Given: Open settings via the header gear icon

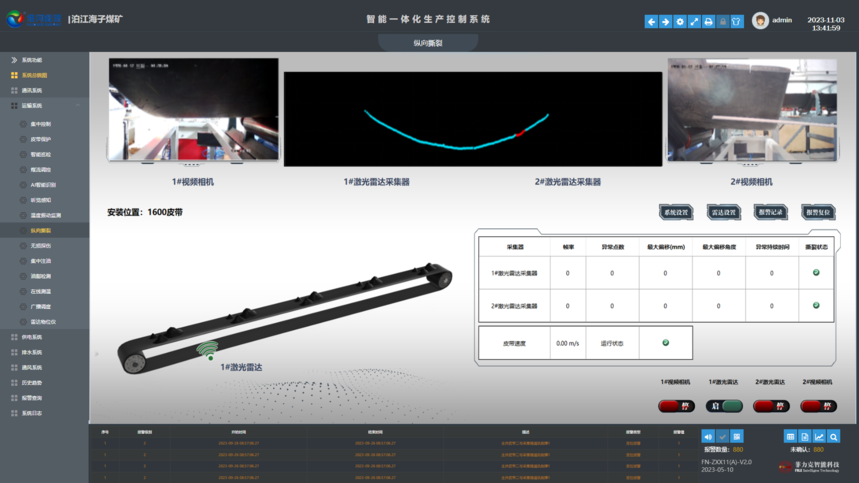Looking at the screenshot, I should [x=680, y=21].
